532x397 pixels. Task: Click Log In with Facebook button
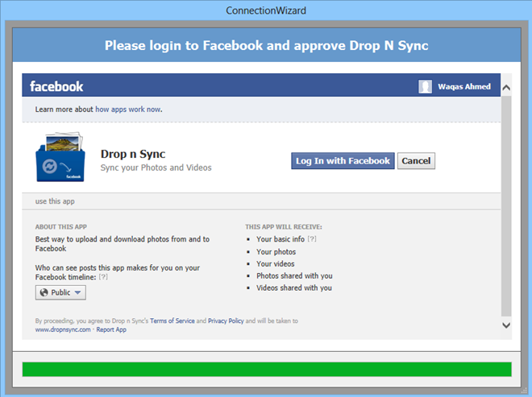[343, 161]
